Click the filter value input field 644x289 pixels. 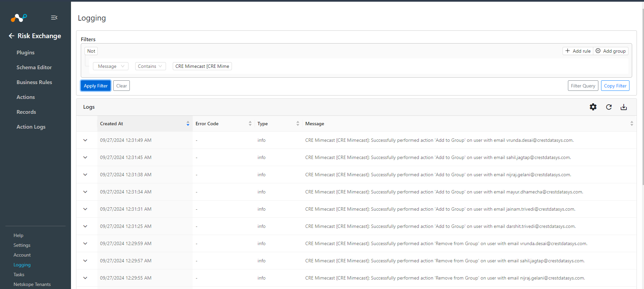[202, 66]
